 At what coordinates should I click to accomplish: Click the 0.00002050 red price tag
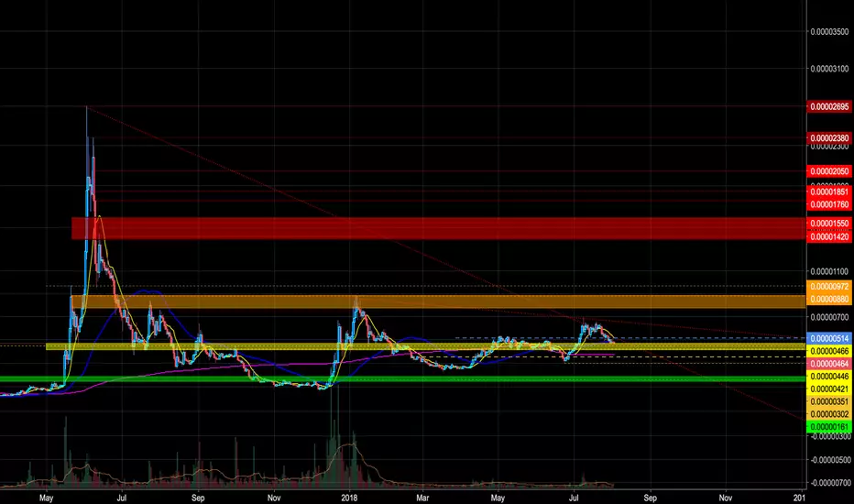click(829, 171)
